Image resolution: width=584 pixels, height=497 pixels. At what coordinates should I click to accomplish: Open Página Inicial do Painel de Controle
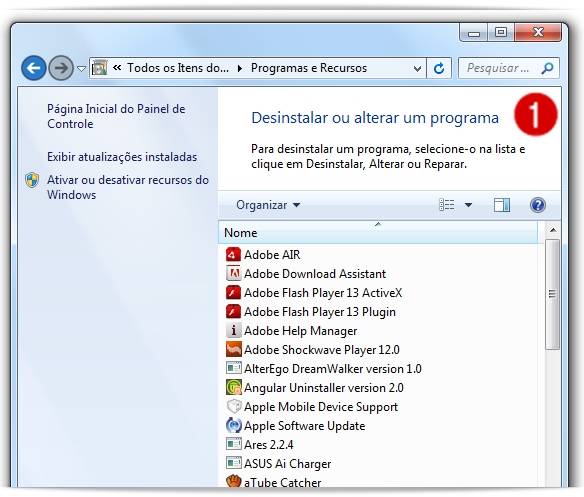[116, 116]
